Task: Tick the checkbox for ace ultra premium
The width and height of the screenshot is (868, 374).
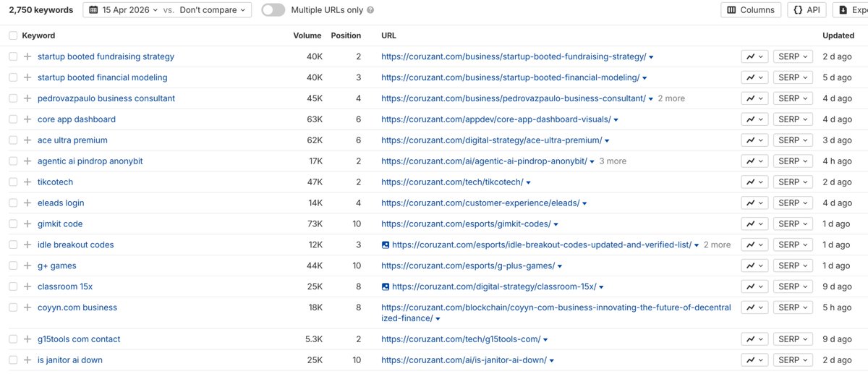Action: [13, 140]
